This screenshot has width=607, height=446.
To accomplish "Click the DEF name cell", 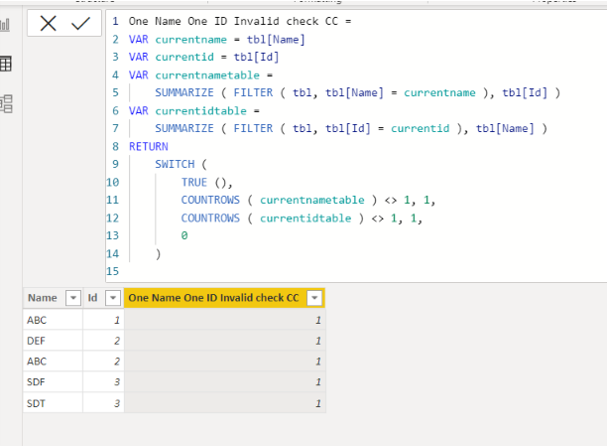I will tap(53, 341).
